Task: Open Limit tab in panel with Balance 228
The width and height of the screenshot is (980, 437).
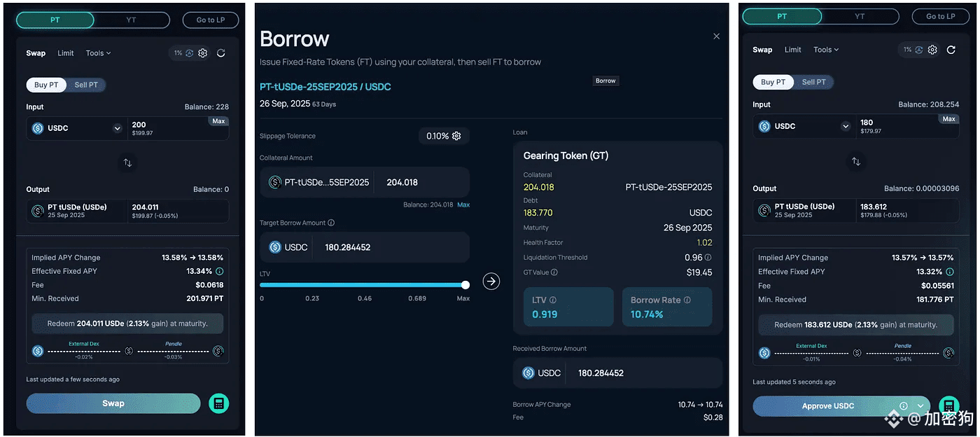Action: pyautogui.click(x=66, y=53)
